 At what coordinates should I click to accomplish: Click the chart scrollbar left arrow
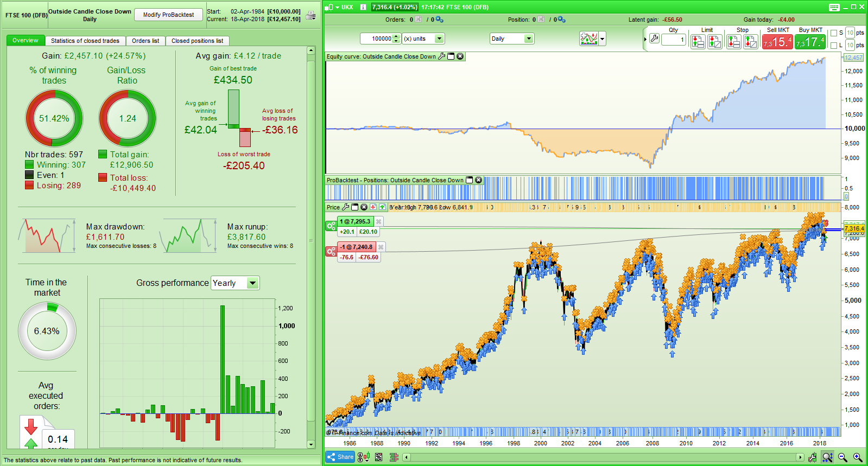(x=406, y=457)
